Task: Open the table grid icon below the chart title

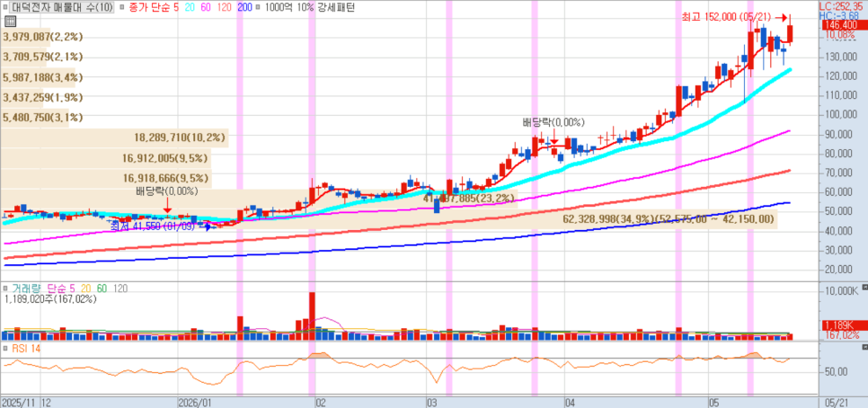Action: tap(9, 22)
